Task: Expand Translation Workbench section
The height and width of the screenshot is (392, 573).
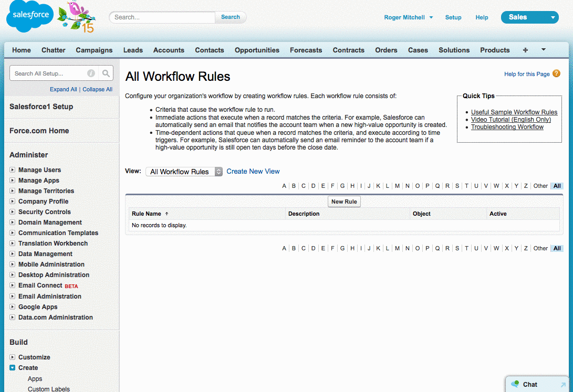Action: 13,243
